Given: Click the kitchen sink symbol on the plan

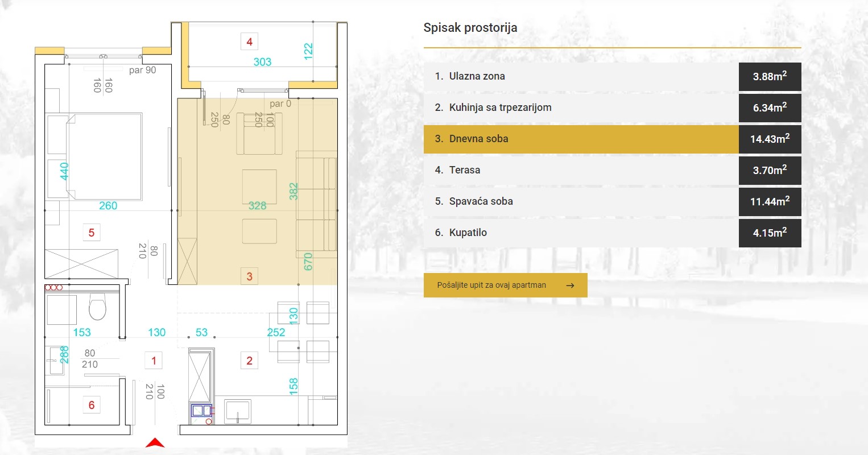Looking at the screenshot, I should click(x=238, y=411).
